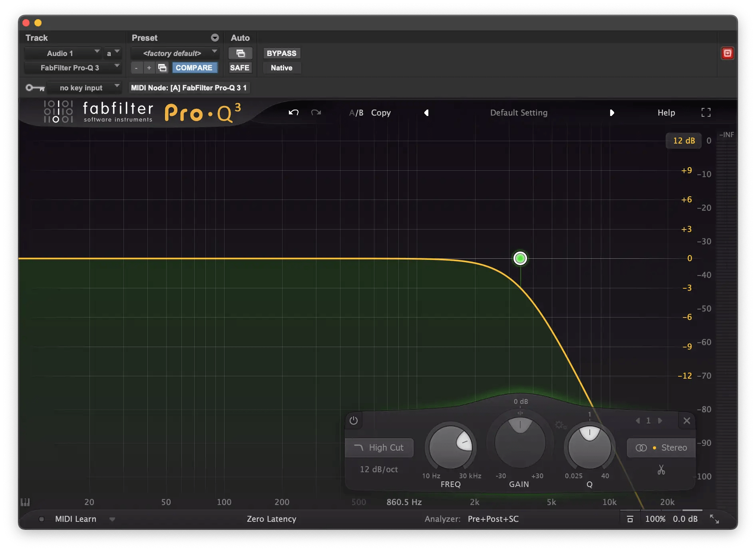The height and width of the screenshot is (551, 756).
Task: Undo the last change in Pro-Q 3
Action: coord(294,112)
